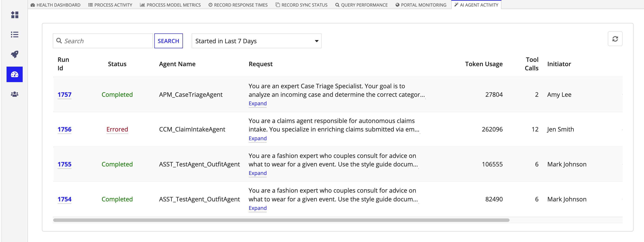This screenshot has height=242, width=644.
Task: Click the Token Usage column header
Action: (x=484, y=64)
